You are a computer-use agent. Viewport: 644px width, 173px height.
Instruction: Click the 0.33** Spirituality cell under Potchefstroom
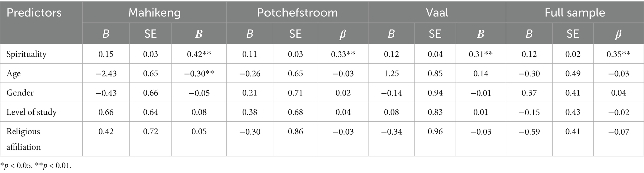[343, 54]
